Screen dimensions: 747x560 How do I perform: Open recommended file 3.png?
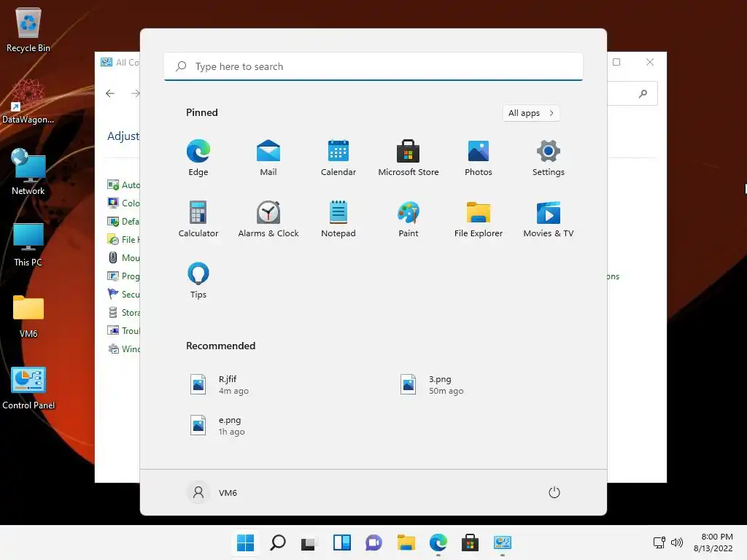pyautogui.click(x=431, y=385)
